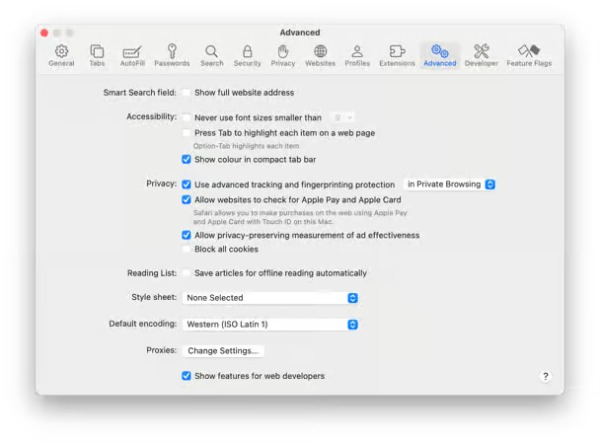600x442 pixels.
Task: Select the Advanced gears pane
Action: (440, 56)
